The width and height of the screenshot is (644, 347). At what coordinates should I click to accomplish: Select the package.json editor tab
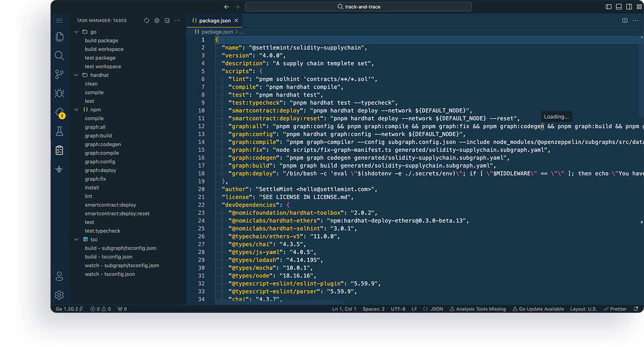point(214,21)
